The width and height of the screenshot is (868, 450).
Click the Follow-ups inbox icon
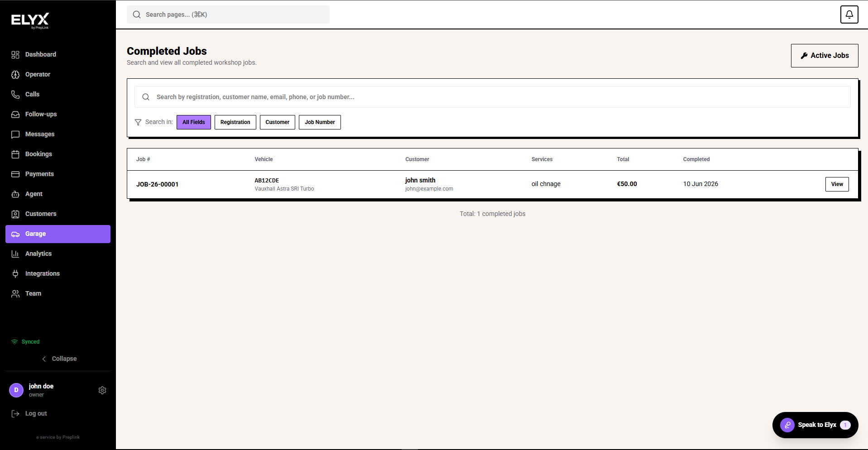[15, 114]
